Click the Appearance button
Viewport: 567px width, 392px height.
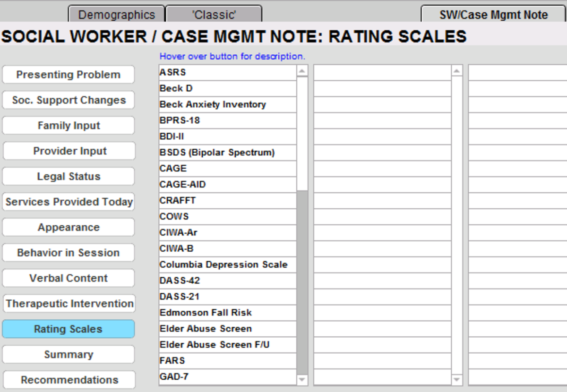click(x=68, y=227)
